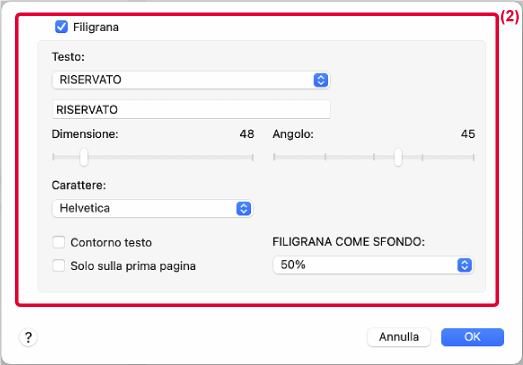523x365 pixels.
Task: Click the right end of Dimensione slider track
Action: tap(252, 157)
